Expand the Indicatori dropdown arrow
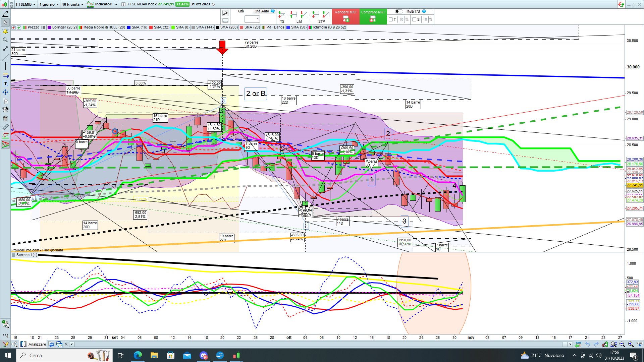Screen dimensions: 644x362 116,4
